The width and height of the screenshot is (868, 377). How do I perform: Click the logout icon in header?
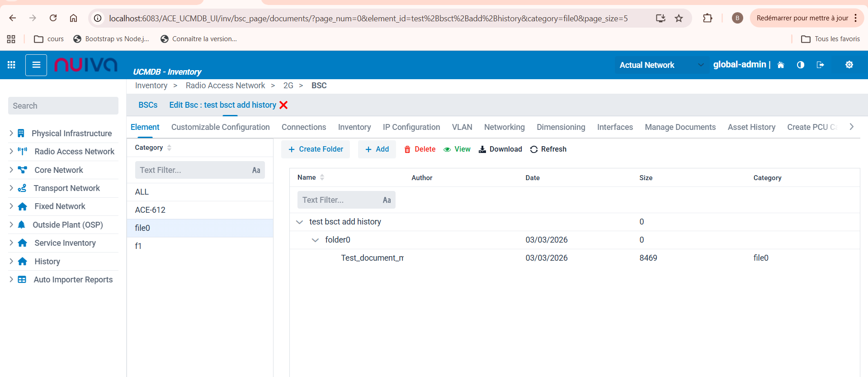[x=820, y=65]
